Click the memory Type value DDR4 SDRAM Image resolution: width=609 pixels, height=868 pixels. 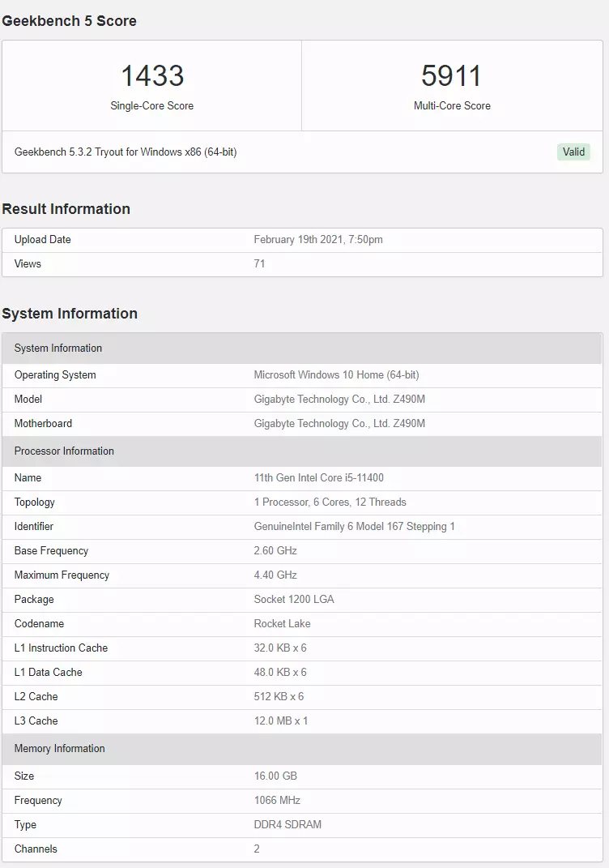point(287,825)
